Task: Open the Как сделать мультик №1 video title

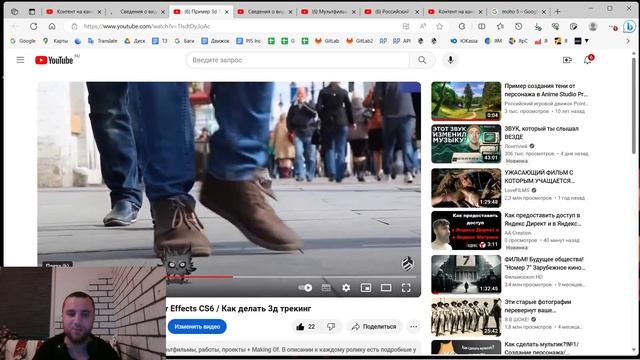Action: (x=541, y=348)
